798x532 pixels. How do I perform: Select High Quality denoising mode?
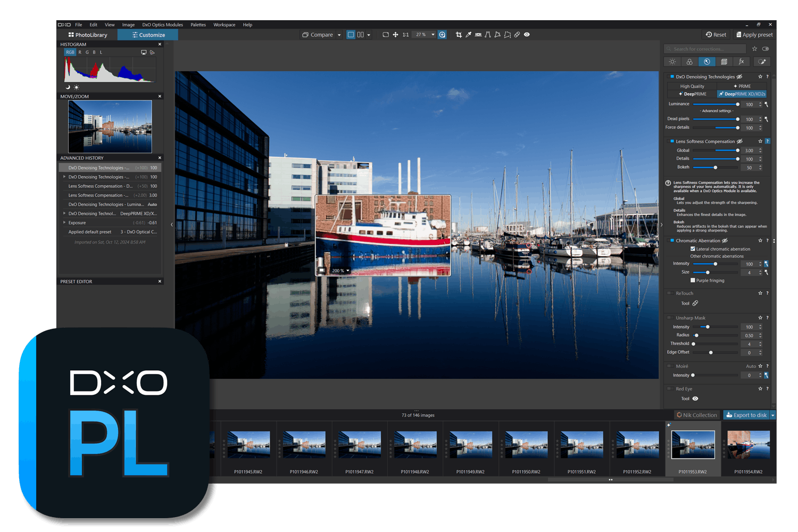click(692, 86)
